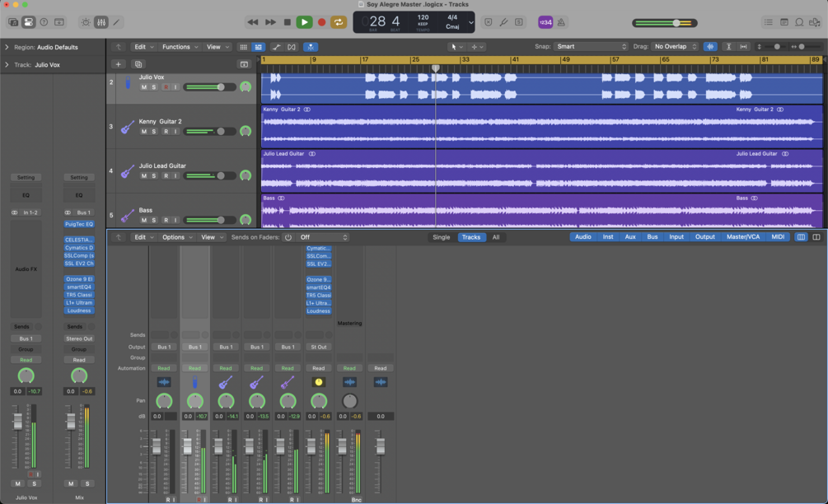This screenshot has width=828, height=504.
Task: Toggle the Solo S icon in control bar
Action: 519,22
